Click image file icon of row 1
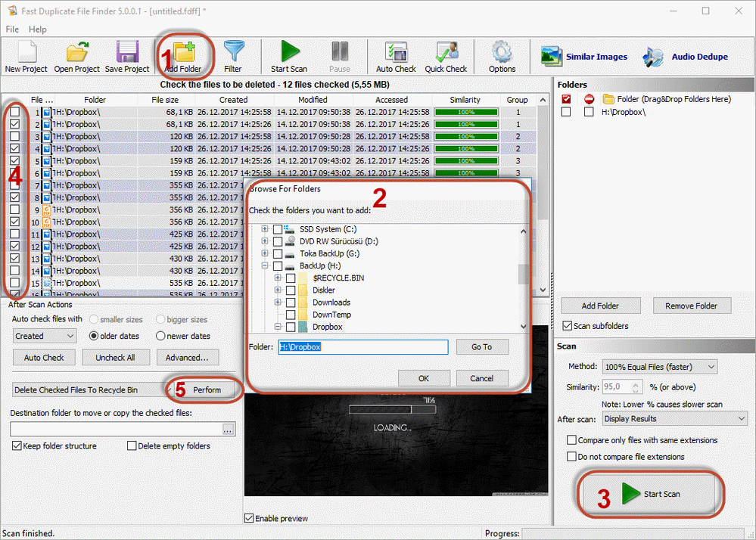This screenshot has width=756, height=540. click(47, 112)
